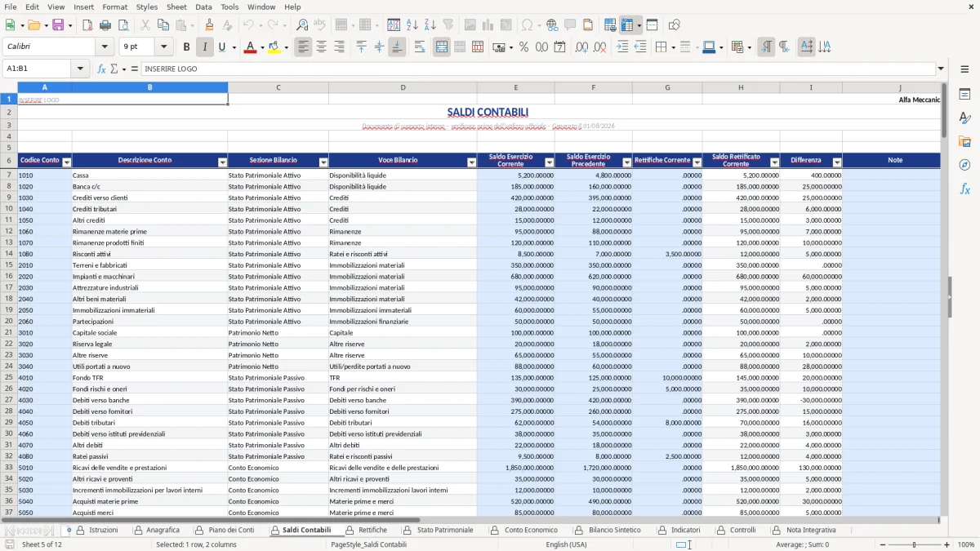The image size is (980, 551).
Task: Expand the formula bar arrow
Action: coord(941,69)
